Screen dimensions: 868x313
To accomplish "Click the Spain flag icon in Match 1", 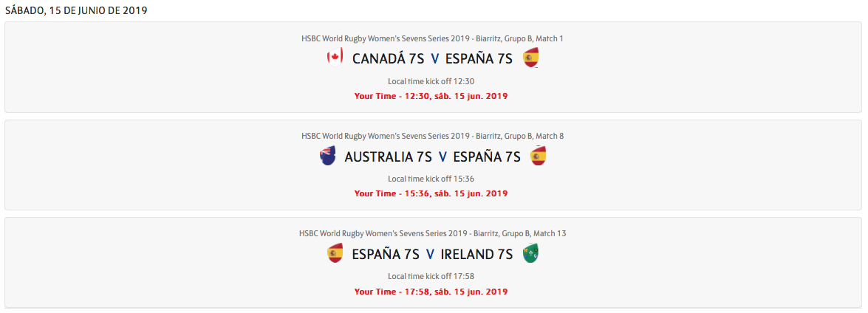I will pos(530,58).
